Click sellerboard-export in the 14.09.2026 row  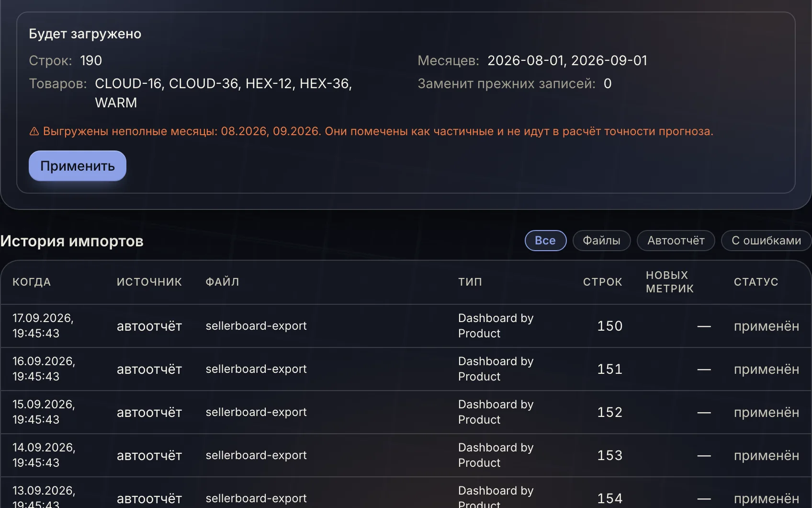(256, 455)
